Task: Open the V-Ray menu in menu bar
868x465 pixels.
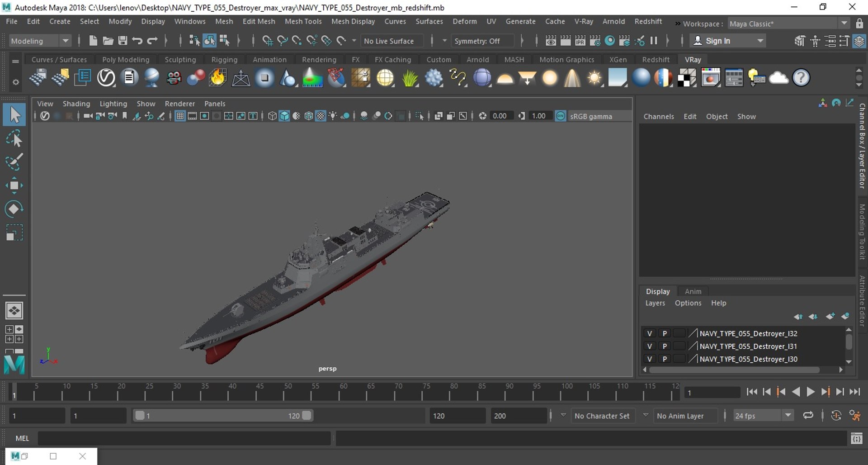Action: (x=583, y=21)
